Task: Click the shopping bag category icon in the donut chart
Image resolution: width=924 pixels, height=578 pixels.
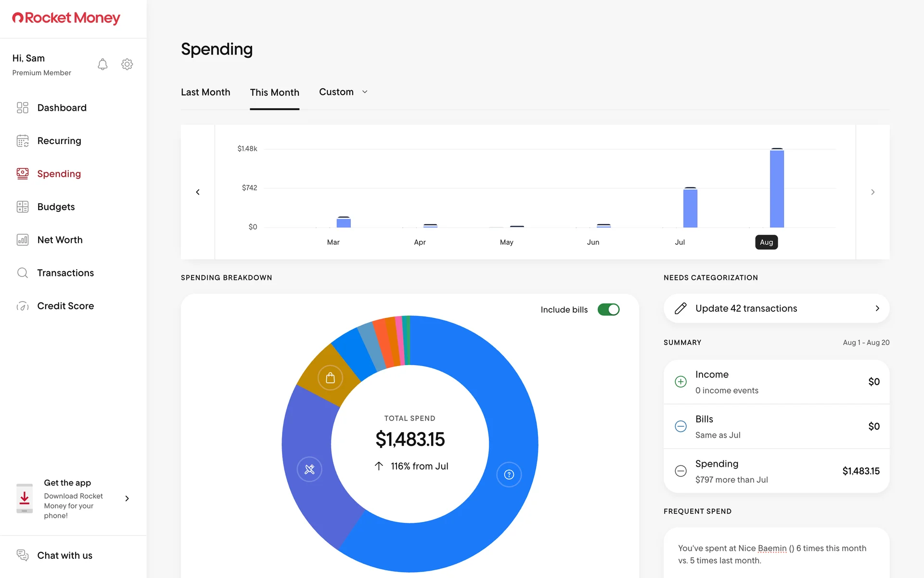Action: click(330, 378)
